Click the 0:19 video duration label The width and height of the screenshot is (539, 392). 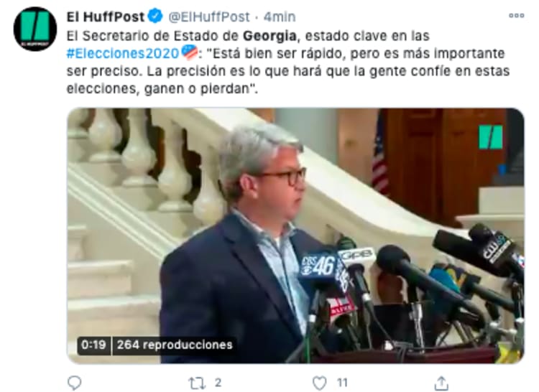[x=93, y=345]
